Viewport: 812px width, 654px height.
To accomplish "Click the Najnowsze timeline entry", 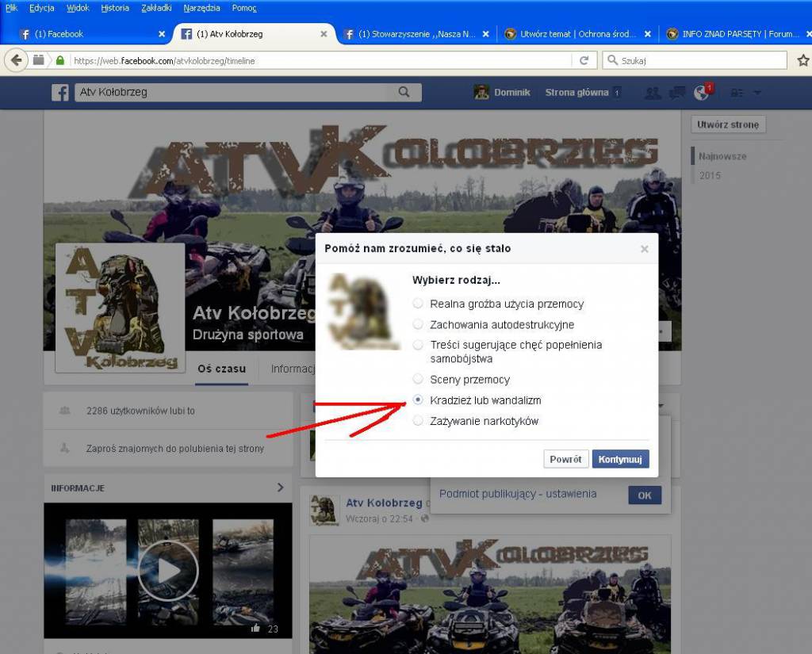I will [x=722, y=156].
